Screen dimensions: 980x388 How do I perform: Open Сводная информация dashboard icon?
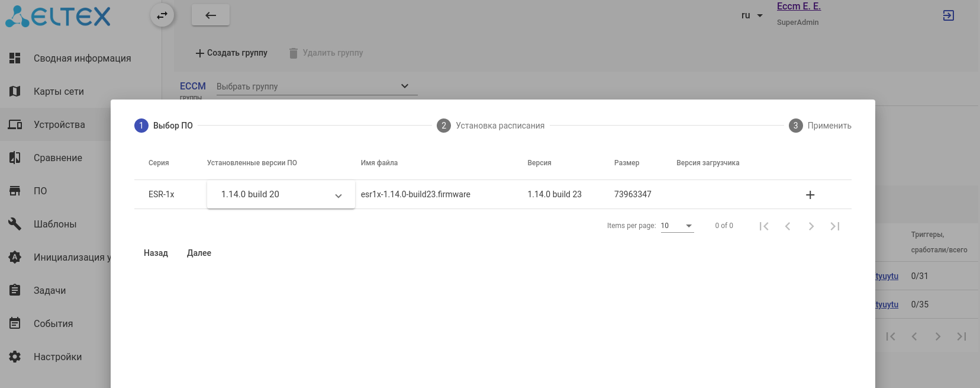[15, 58]
